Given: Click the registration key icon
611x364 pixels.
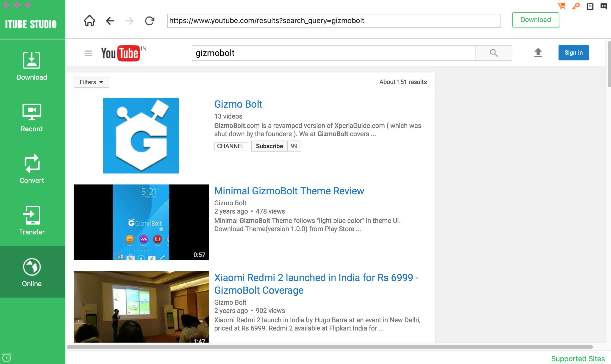Looking at the screenshot, I should (x=576, y=6).
